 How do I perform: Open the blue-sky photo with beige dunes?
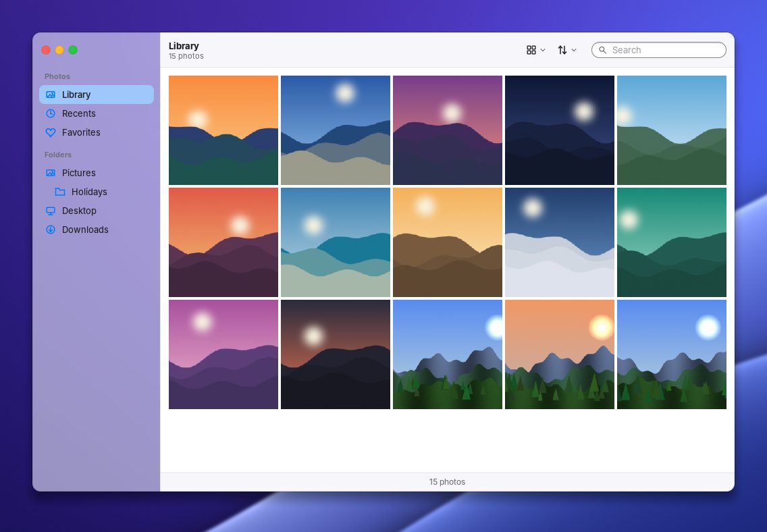pos(336,130)
